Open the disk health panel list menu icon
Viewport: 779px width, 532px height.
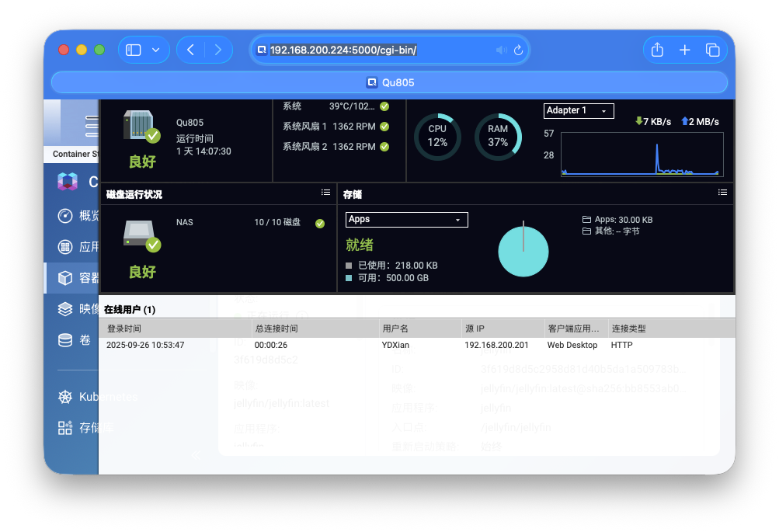(x=325, y=193)
